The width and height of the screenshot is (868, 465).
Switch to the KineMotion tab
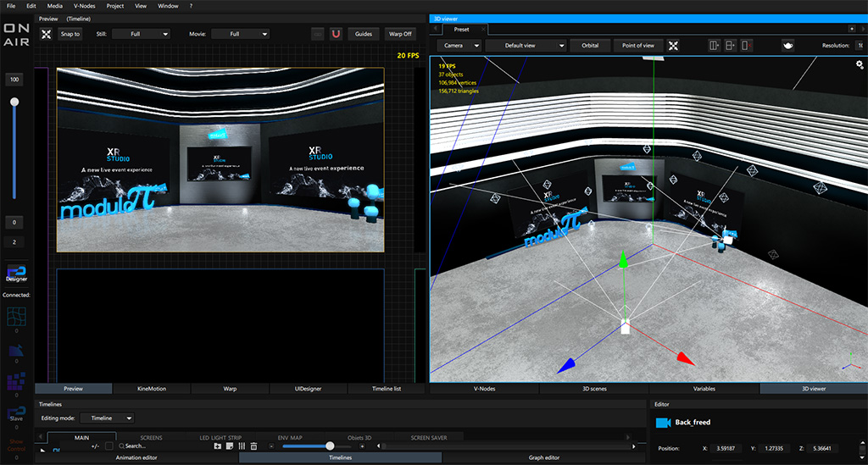pos(152,389)
